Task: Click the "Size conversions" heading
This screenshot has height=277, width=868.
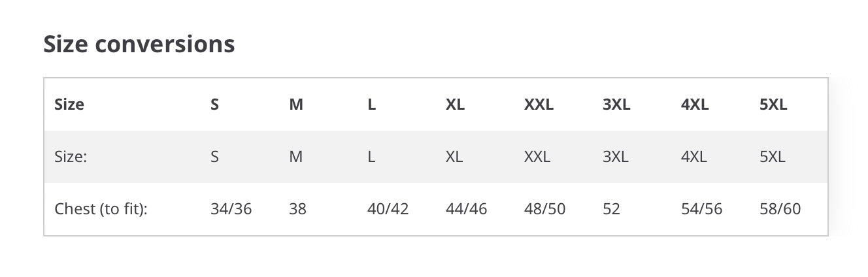Action: click(x=139, y=44)
